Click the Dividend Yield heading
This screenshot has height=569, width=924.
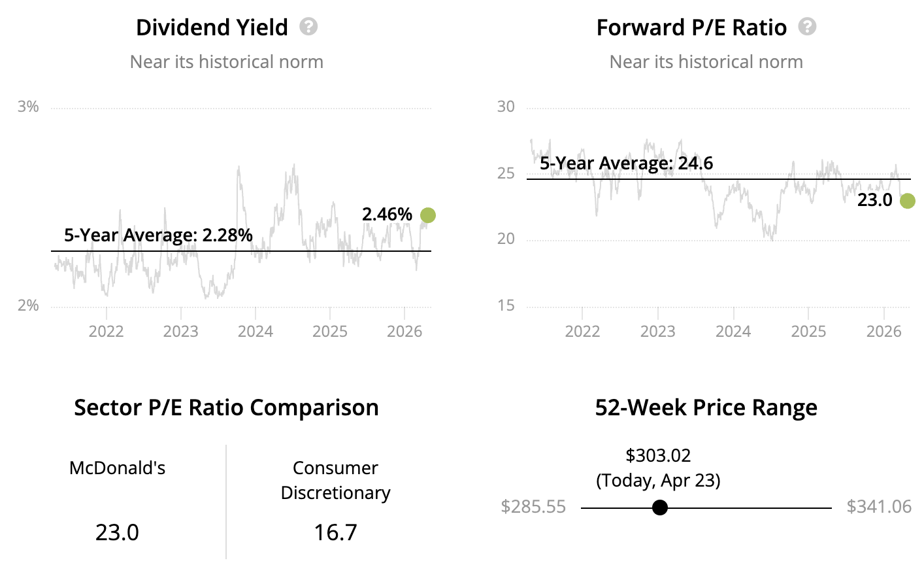(212, 27)
